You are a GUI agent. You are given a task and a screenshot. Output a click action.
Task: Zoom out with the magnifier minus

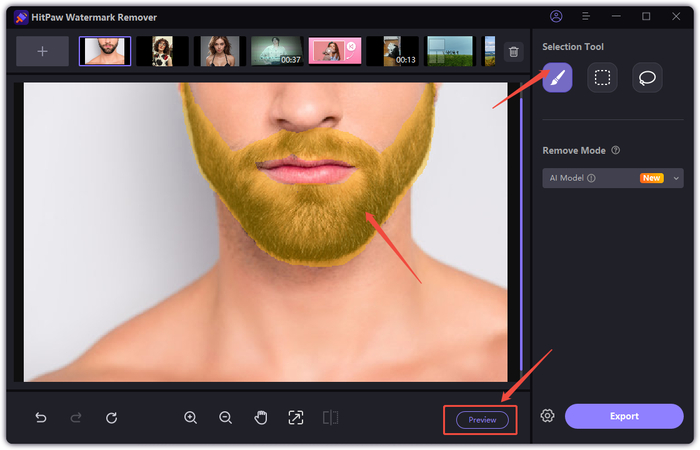[x=225, y=418]
